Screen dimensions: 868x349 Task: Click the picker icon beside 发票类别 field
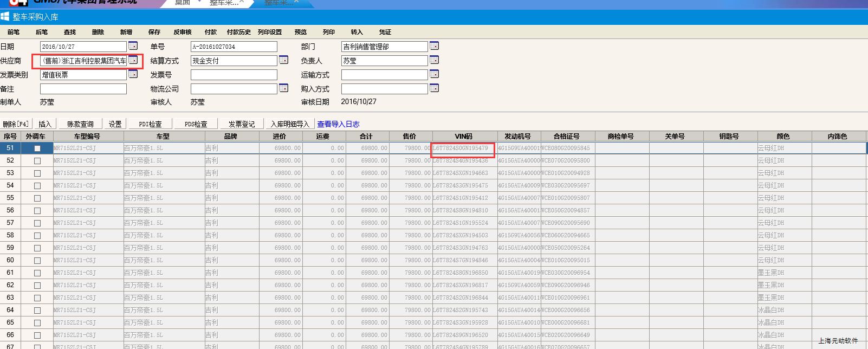point(133,74)
